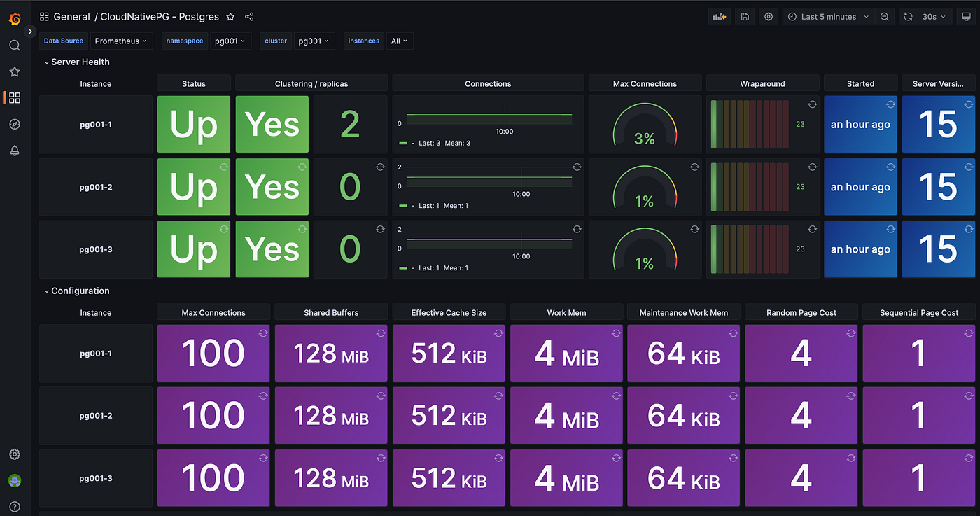Star the CloudNativePG dashboard

[x=230, y=16]
